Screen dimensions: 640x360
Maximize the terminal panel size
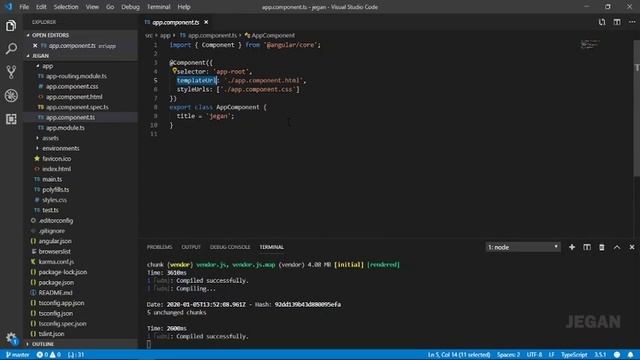point(617,247)
